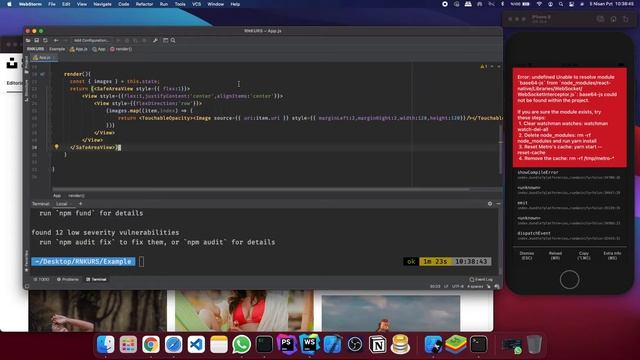Image resolution: width=640 pixels, height=360 pixels.
Task: Click the window layout icon beside the wrench
Action: 165,40
